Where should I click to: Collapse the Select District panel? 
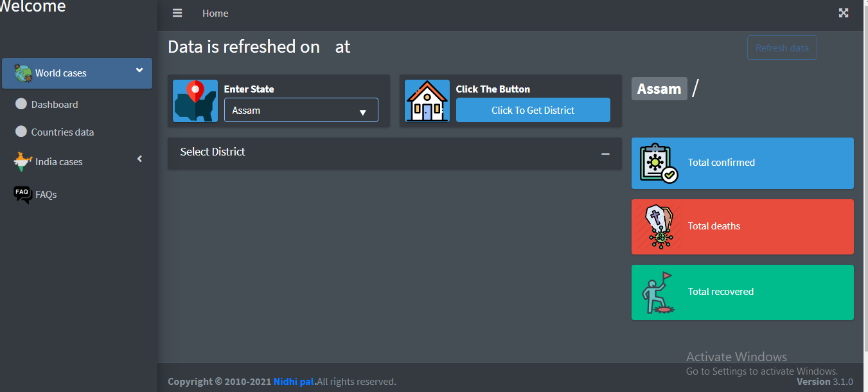point(605,154)
